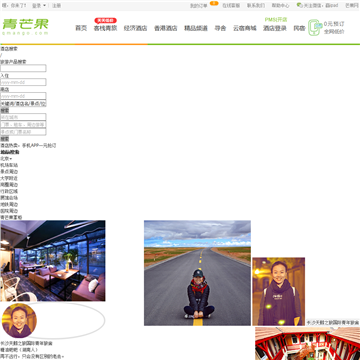360x360 pixels.
Task: Click the WeChat follow icon in top bar
Action: pyautogui.click(x=300, y=5)
